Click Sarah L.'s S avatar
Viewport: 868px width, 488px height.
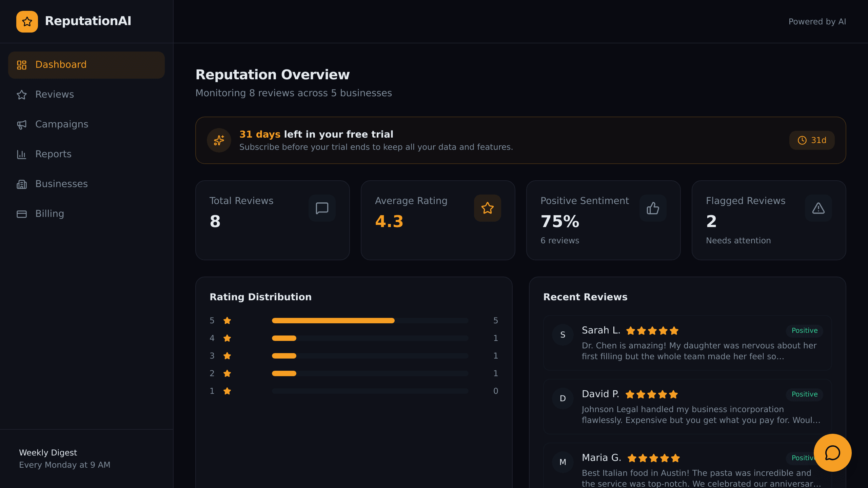pos(563,335)
